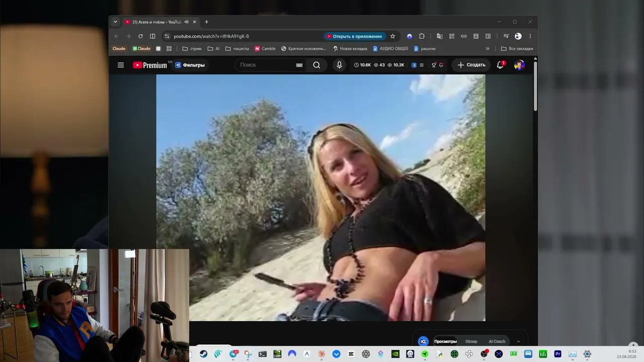Open the YouTube account avatar menu

click(519, 65)
